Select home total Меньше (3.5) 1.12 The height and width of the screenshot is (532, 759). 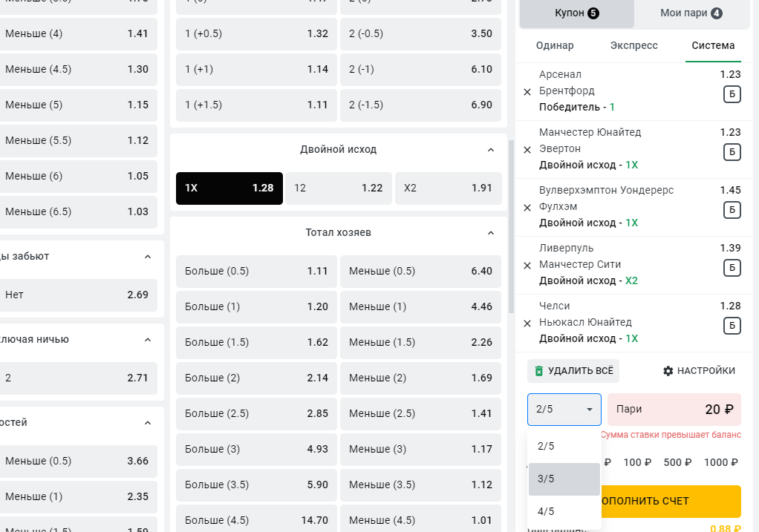[420, 485]
